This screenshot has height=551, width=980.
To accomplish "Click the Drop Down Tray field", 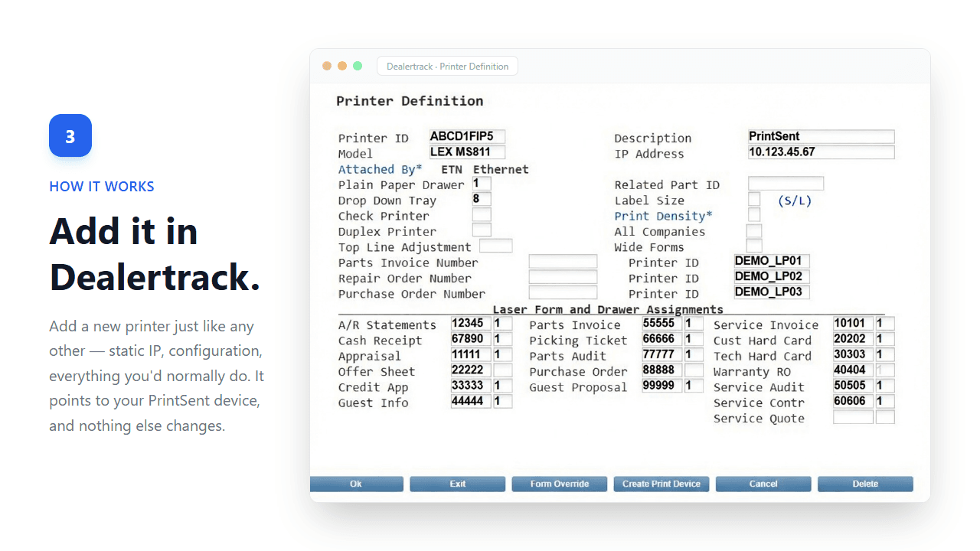I will [482, 199].
